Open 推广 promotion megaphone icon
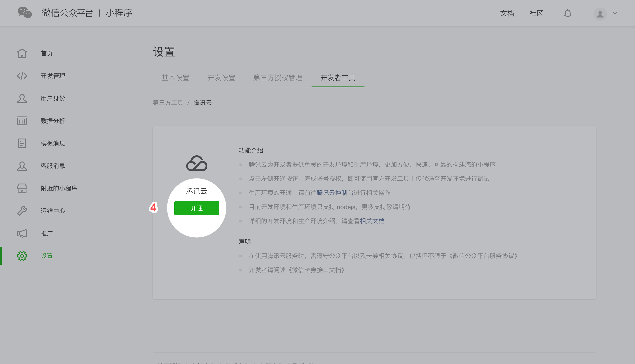Image resolution: width=635 pixels, height=364 pixels. tap(22, 233)
